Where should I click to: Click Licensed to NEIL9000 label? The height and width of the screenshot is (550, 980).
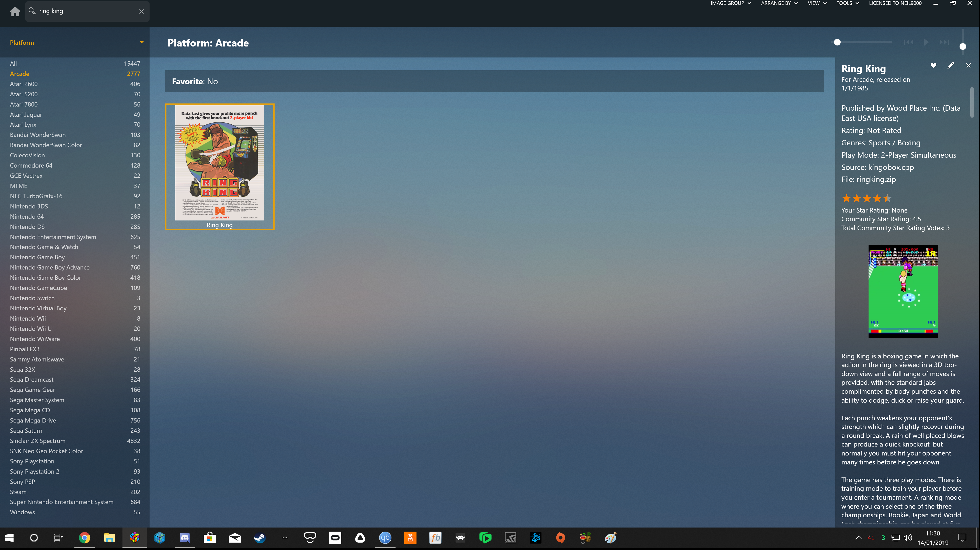point(895,3)
